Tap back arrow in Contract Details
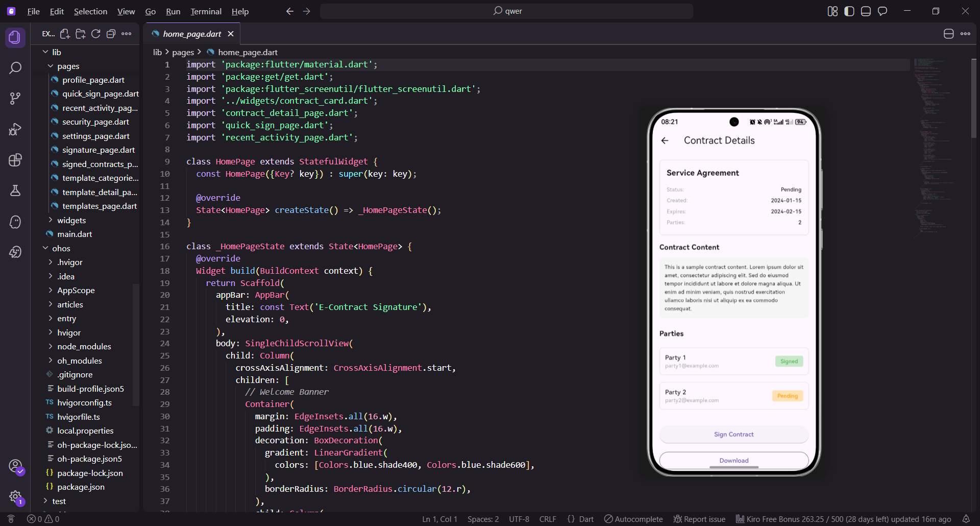The height and width of the screenshot is (526, 980). pos(665,140)
